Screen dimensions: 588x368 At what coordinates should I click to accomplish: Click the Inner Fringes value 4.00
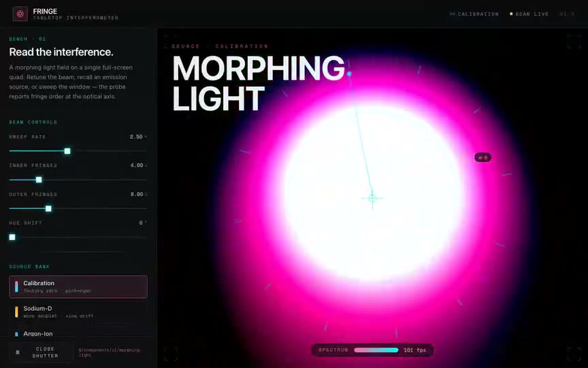(137, 165)
